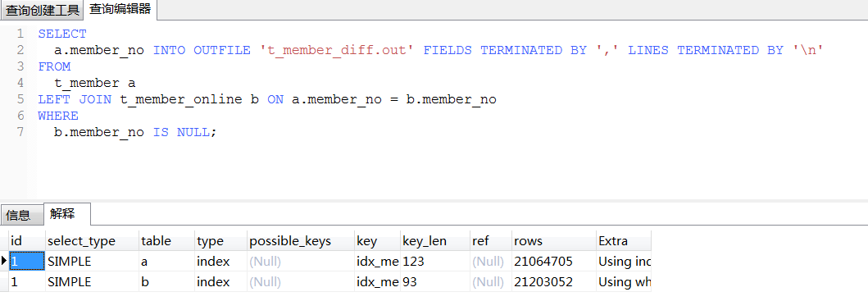This screenshot has width=868, height=301.
Task: Switch to the 查询创建工具 tab
Action: [42, 10]
